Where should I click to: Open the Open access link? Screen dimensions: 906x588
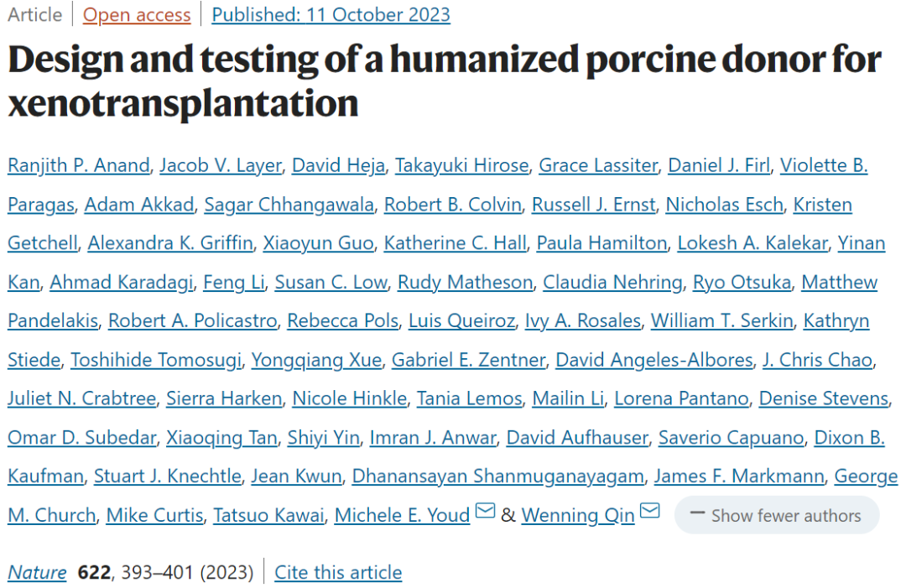click(137, 14)
